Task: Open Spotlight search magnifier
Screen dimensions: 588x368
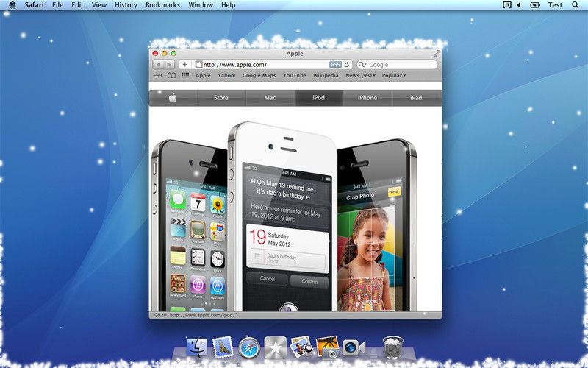Action: pyautogui.click(x=575, y=5)
